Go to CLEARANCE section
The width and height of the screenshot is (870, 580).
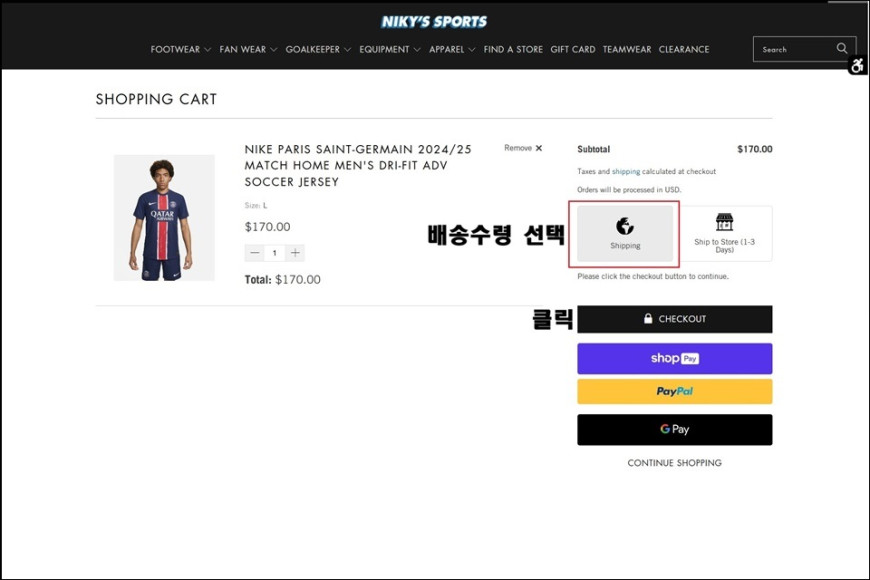(684, 49)
